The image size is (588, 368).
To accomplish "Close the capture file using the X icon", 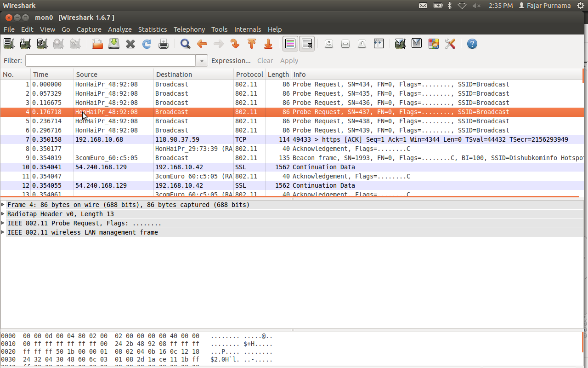I will click(x=130, y=44).
